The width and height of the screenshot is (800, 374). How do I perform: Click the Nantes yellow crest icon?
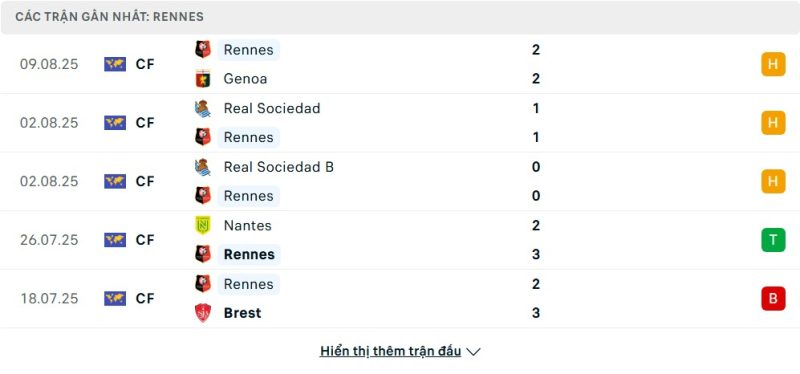pyautogui.click(x=203, y=225)
